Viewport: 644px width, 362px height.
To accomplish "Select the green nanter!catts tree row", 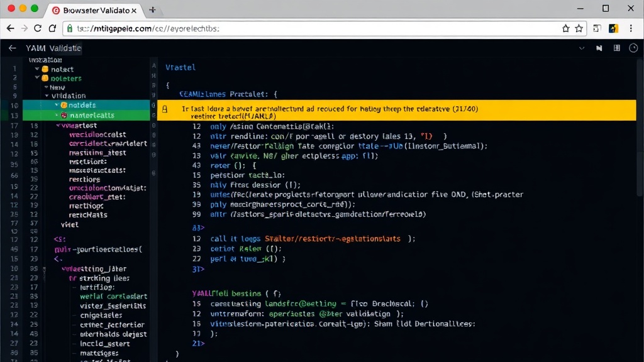I will coord(86,116).
